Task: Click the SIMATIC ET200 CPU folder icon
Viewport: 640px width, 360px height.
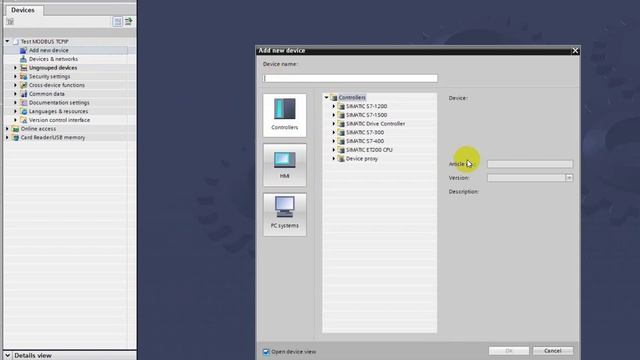Action: [x=341, y=150]
